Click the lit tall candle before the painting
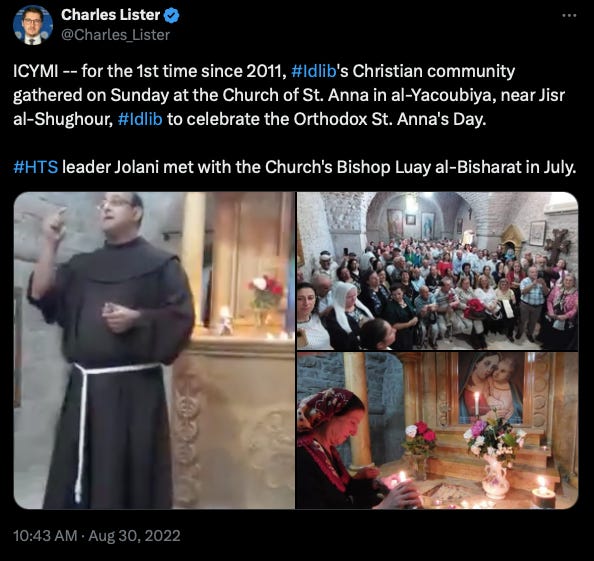594x561 pixels. click(477, 404)
